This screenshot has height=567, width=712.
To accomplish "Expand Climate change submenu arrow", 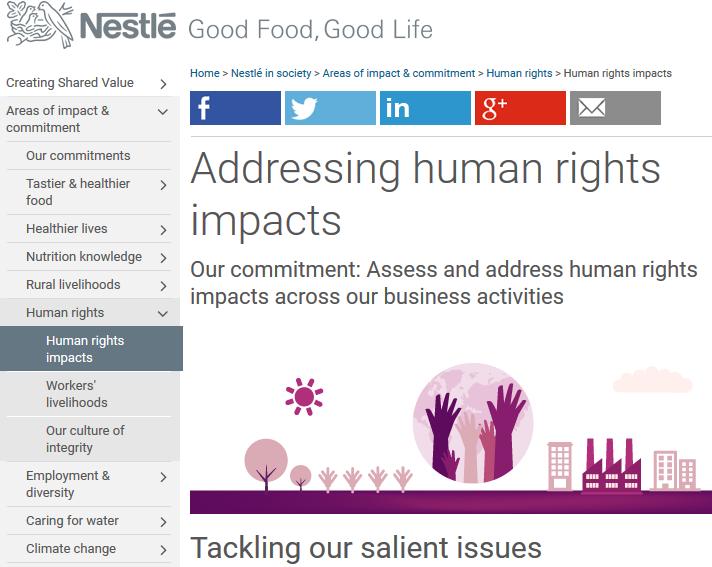I will (163, 550).
